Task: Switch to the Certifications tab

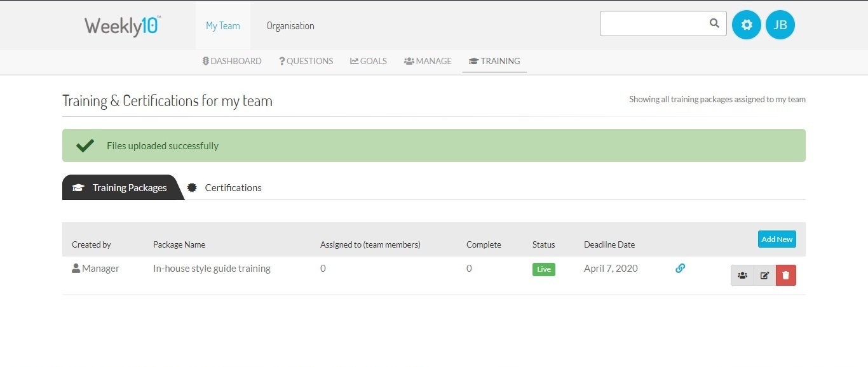Action: [x=233, y=188]
